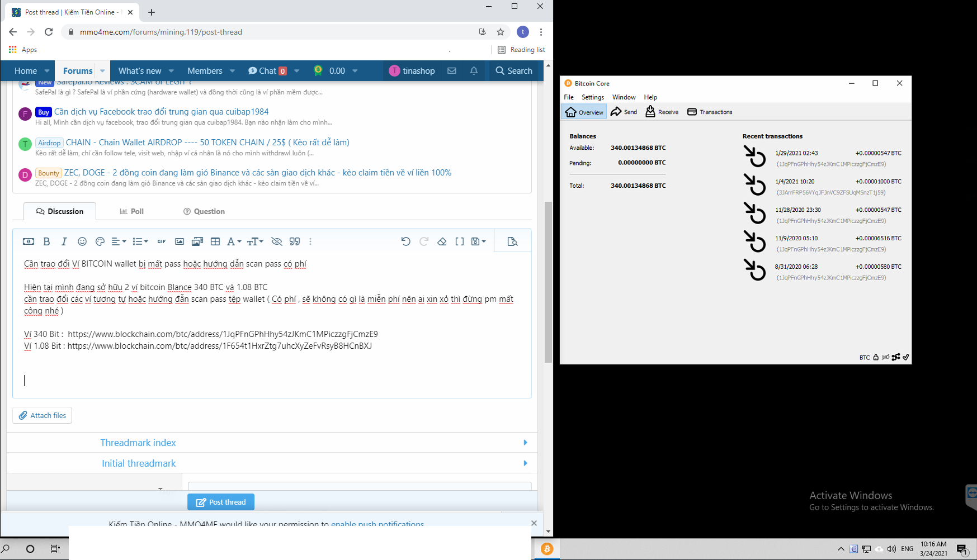This screenshot has width=977, height=560.
Task: Preview the post with the preview icon
Action: (512, 241)
